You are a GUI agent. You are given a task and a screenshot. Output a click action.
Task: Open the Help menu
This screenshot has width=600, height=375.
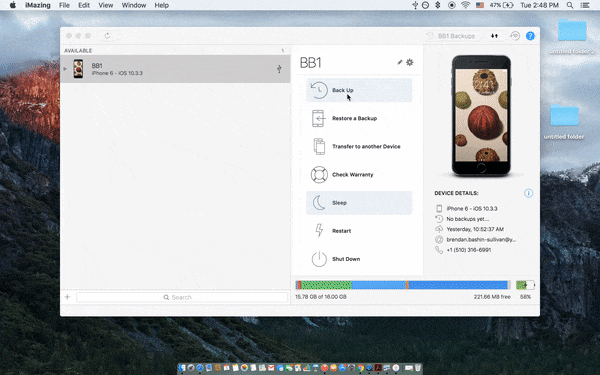click(x=161, y=5)
